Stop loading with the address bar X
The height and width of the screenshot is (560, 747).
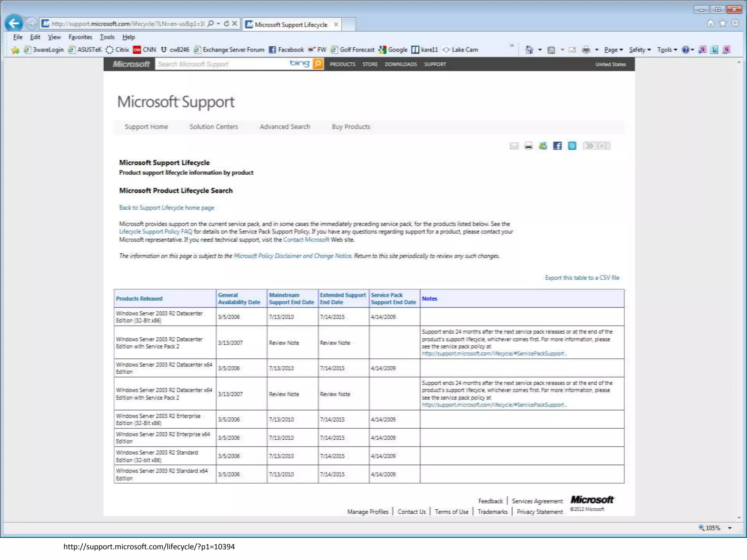(235, 24)
